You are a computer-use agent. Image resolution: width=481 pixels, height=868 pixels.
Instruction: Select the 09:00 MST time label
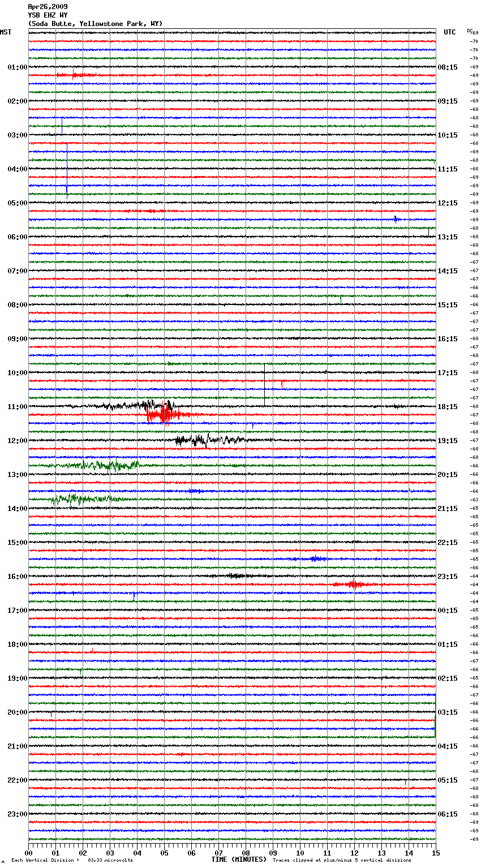[18, 339]
